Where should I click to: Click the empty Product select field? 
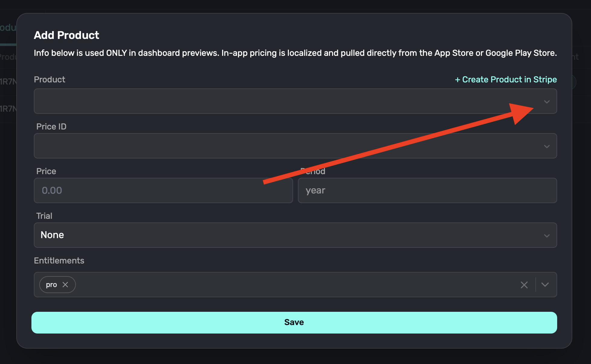tap(272, 101)
